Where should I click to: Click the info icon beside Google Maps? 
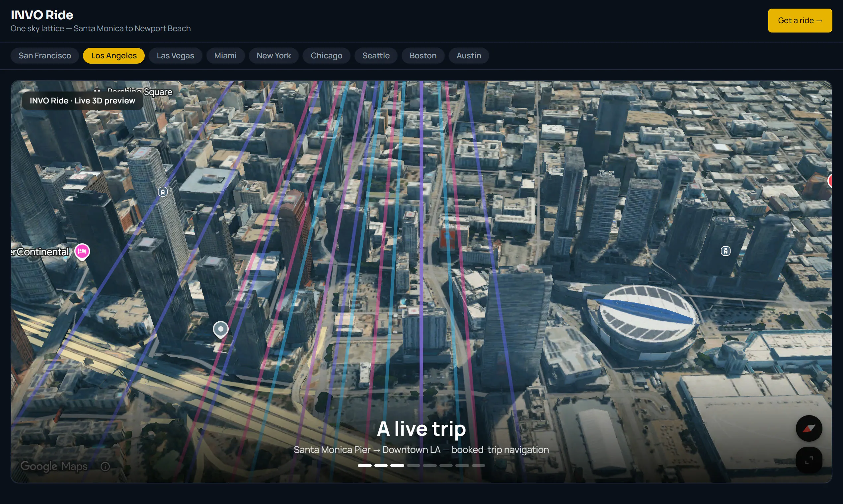coord(106,466)
